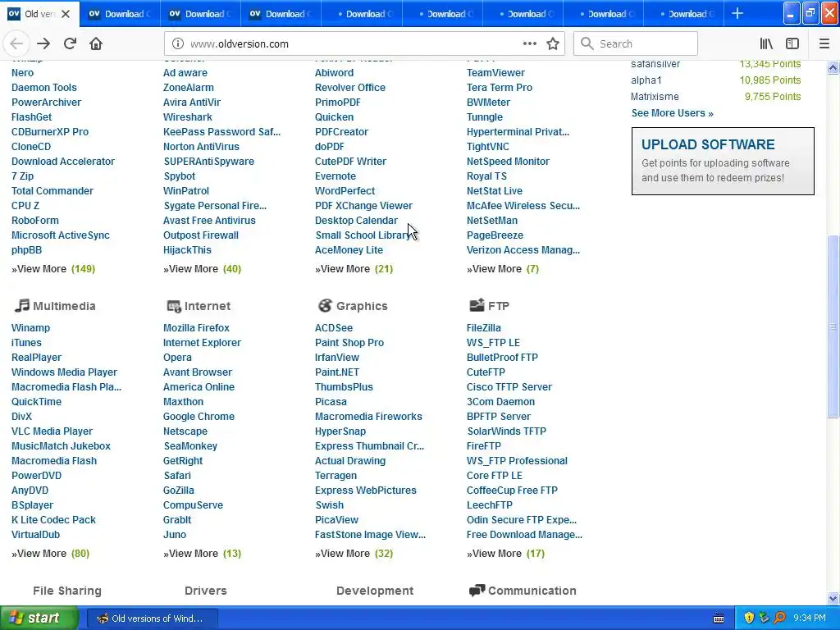Screen dimensions: 840x630
Task: Open the Evernote link
Action: 336,176
